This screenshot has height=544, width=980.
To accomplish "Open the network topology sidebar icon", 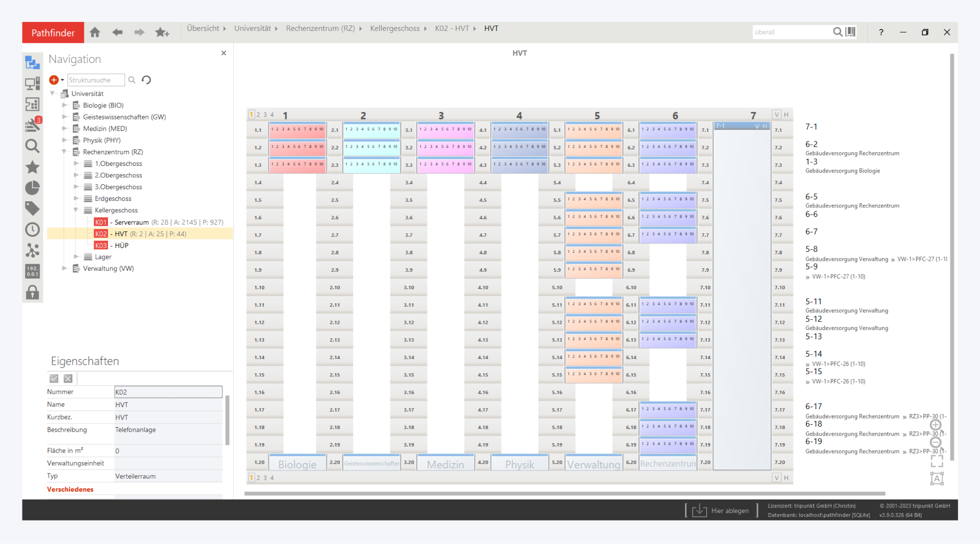I will click(32, 250).
